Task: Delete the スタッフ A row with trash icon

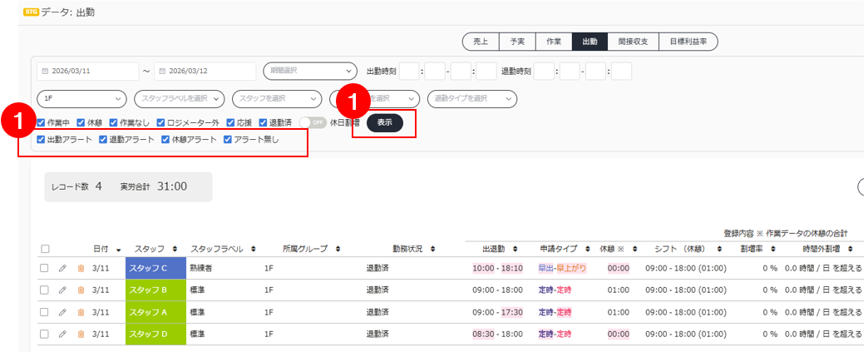Action: pos(81,312)
